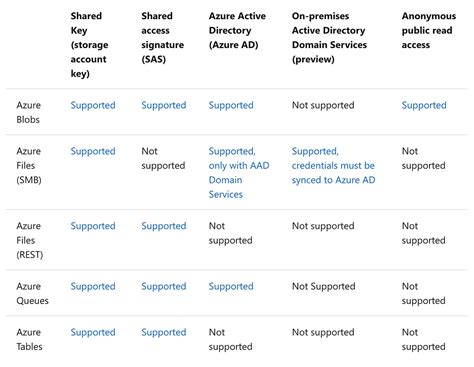Open Azure Blobs Shared Key Supported link

tap(93, 105)
